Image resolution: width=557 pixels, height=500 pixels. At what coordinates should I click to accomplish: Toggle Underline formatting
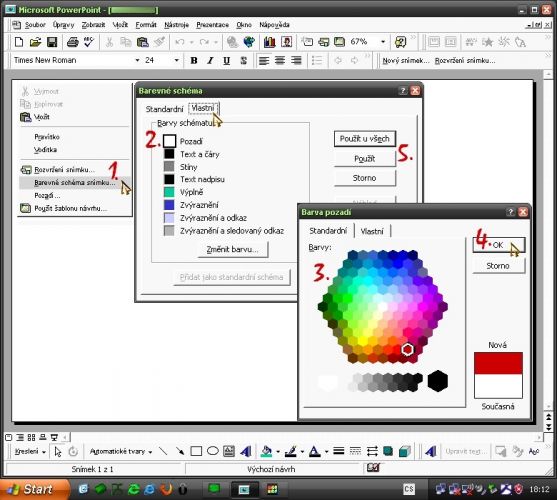(x=226, y=60)
